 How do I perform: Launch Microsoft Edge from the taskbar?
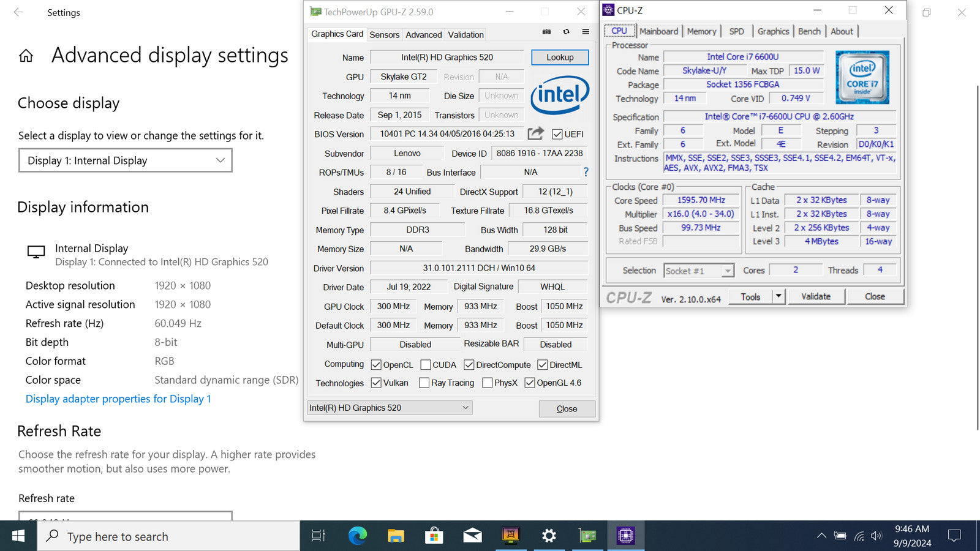(357, 536)
